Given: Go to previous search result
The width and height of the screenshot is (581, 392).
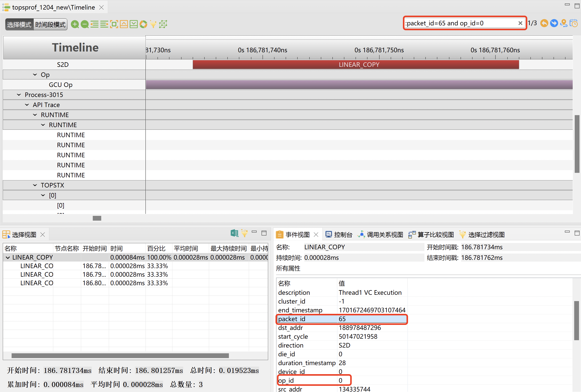Looking at the screenshot, I should [x=544, y=23].
